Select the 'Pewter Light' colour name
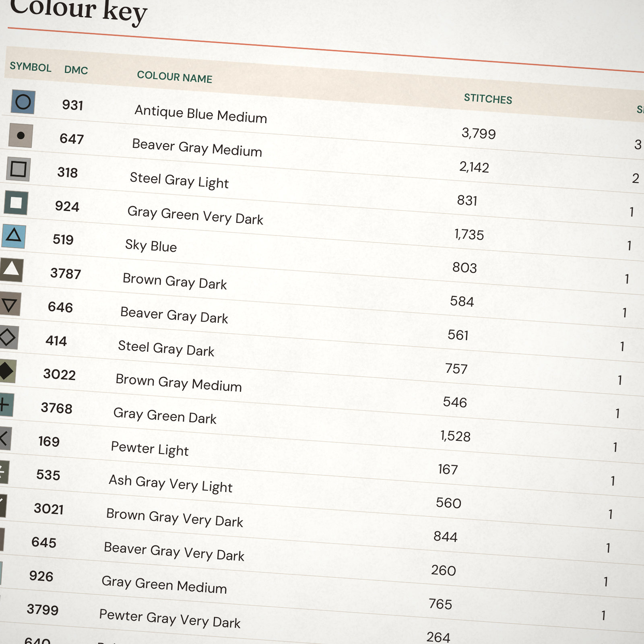Image resolution: width=644 pixels, height=644 pixels. [x=149, y=449]
